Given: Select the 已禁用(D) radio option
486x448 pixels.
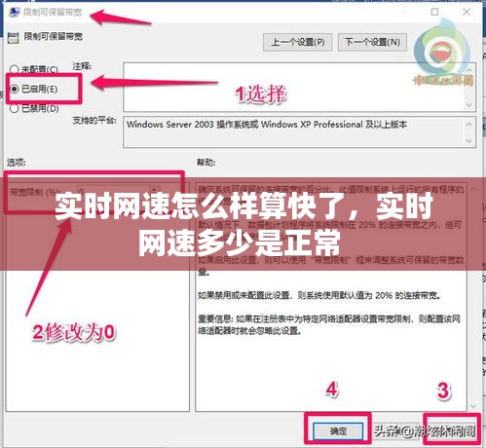Looking at the screenshot, I should coord(34,108).
